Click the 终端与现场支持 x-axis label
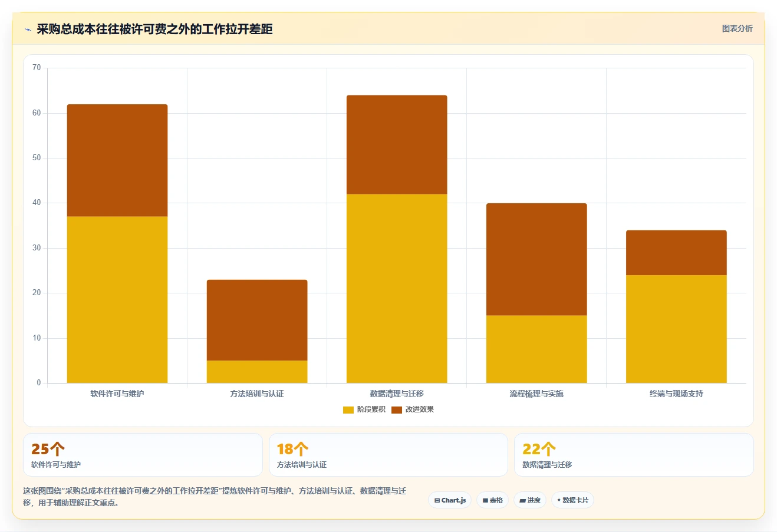Screen dimensions: 777x532 point(676,394)
